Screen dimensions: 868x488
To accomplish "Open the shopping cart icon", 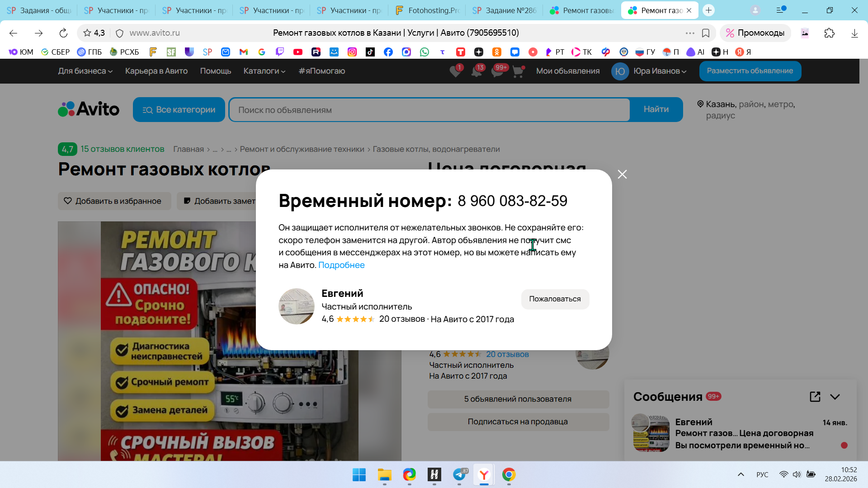I will pyautogui.click(x=518, y=71).
